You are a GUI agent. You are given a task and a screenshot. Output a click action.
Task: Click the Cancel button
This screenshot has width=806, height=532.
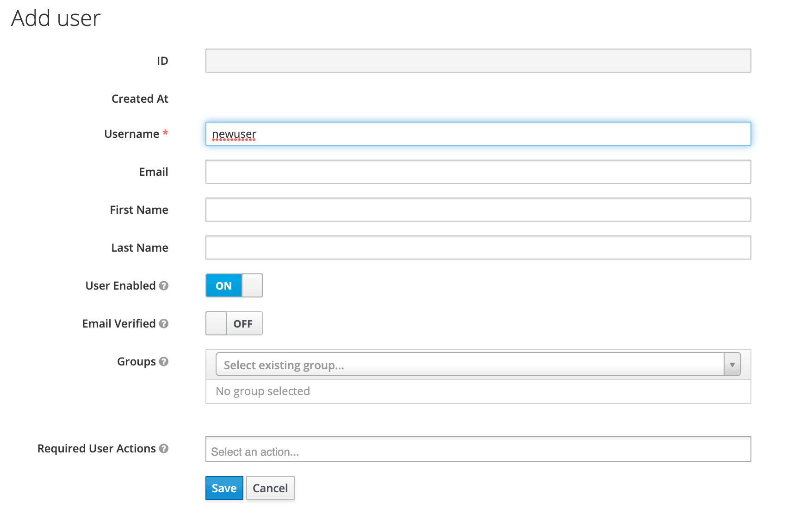pos(270,488)
